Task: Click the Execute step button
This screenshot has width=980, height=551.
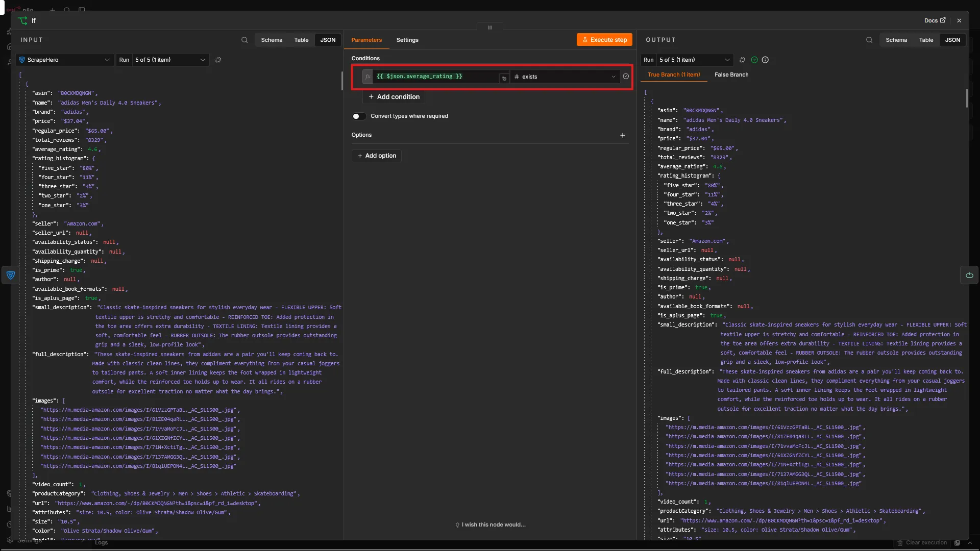Action: click(604, 40)
